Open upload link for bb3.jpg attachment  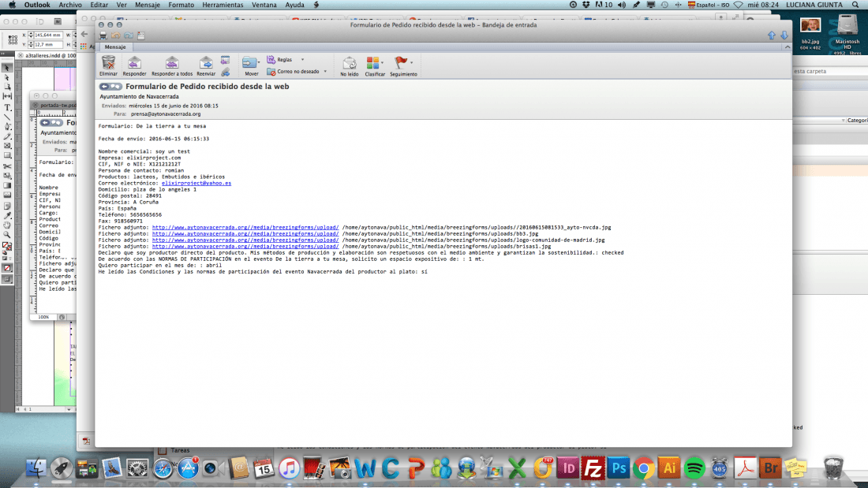coord(245,233)
